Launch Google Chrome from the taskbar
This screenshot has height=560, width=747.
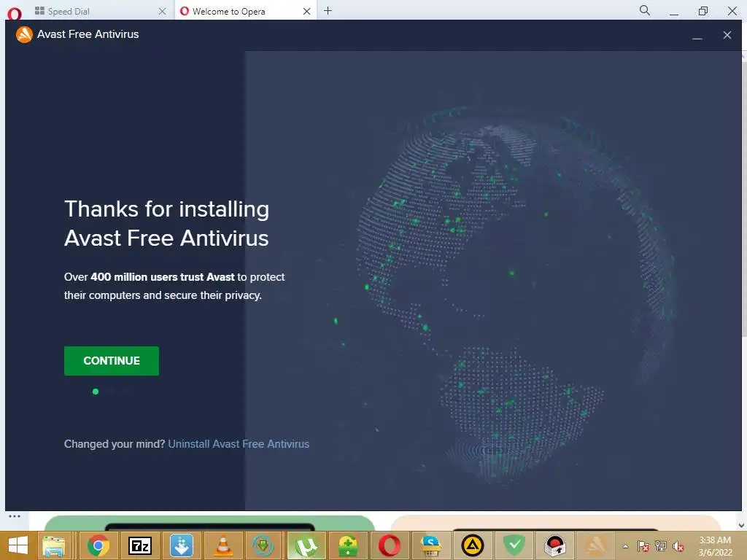[x=98, y=545]
